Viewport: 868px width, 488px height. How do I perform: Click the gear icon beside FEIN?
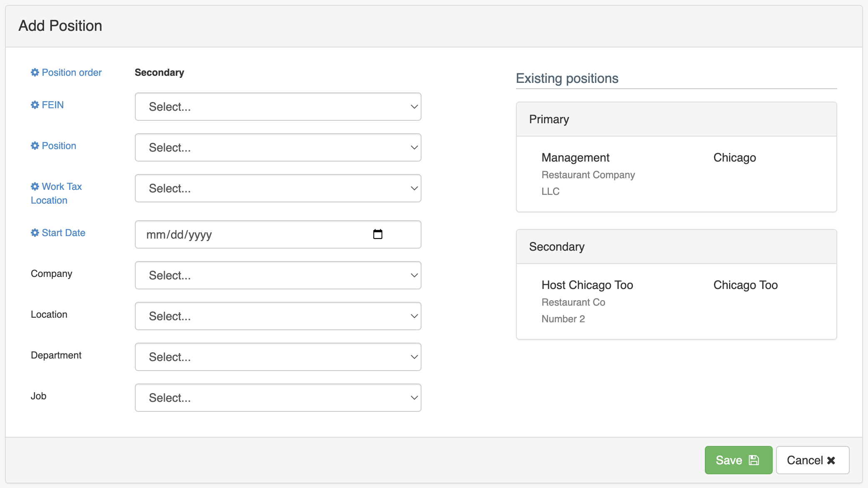click(35, 105)
